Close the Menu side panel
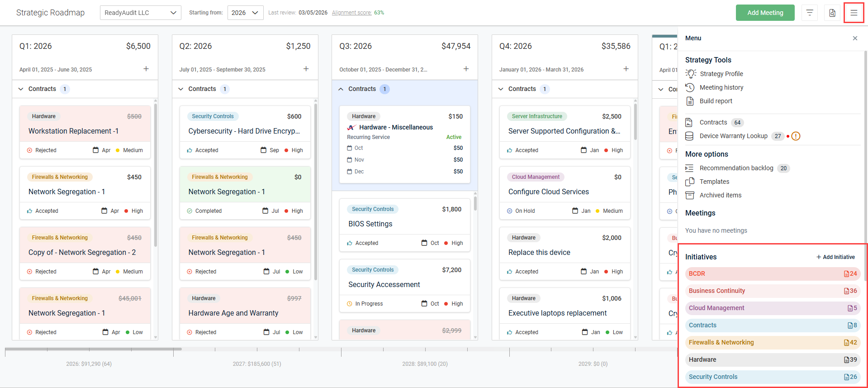The width and height of the screenshot is (868, 388). (855, 38)
